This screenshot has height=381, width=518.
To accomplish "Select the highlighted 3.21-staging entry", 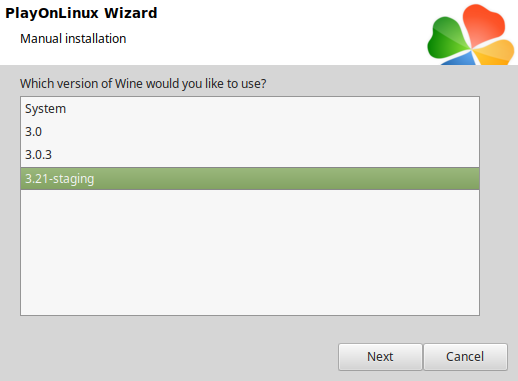I will [x=250, y=179].
